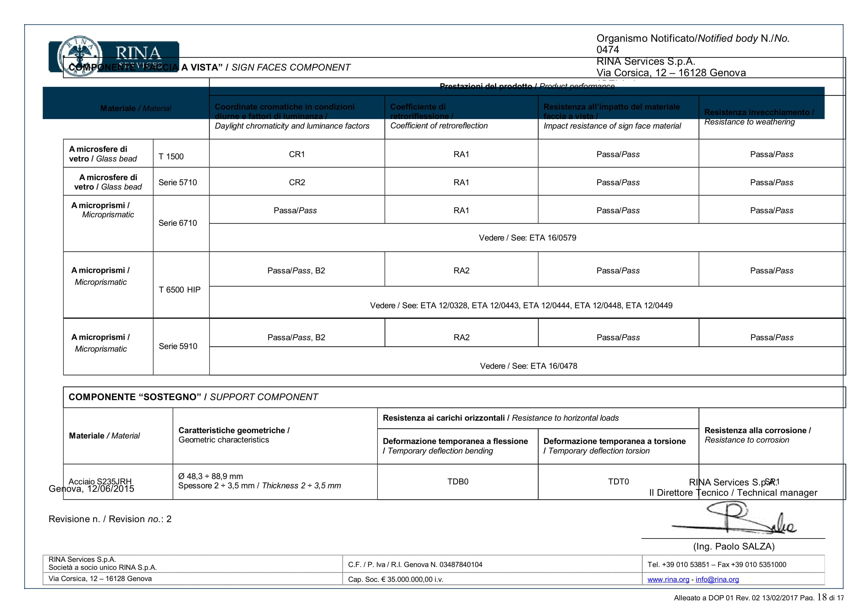Click 'RA2' in the Serie 5910 row
868x613 pixels.
click(x=461, y=337)
